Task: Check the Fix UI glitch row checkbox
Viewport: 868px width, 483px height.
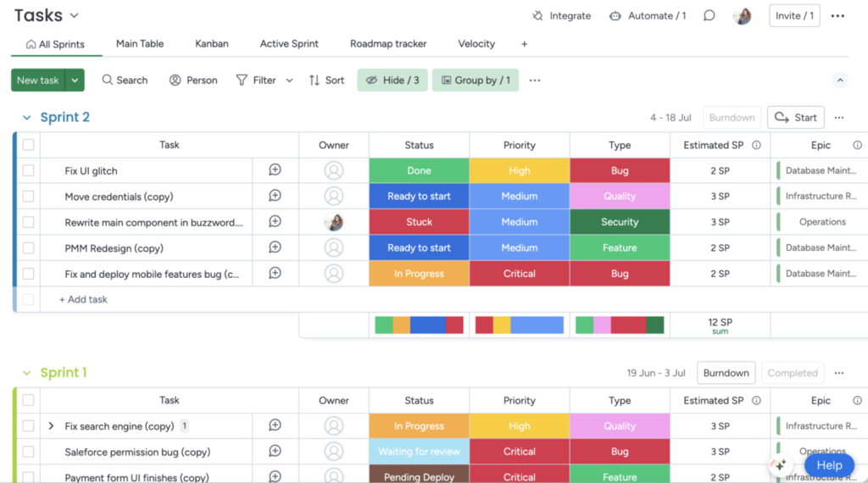Action: (28, 170)
